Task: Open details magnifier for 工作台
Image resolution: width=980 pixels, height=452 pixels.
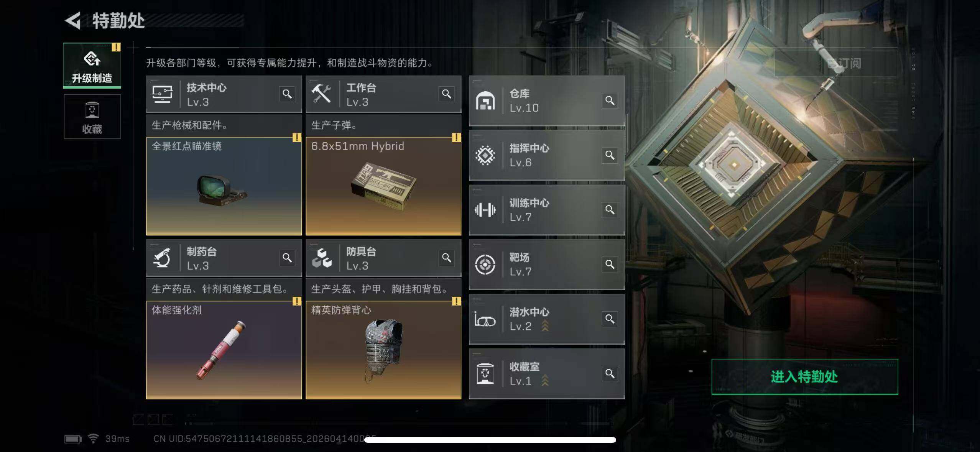Action: [x=447, y=94]
